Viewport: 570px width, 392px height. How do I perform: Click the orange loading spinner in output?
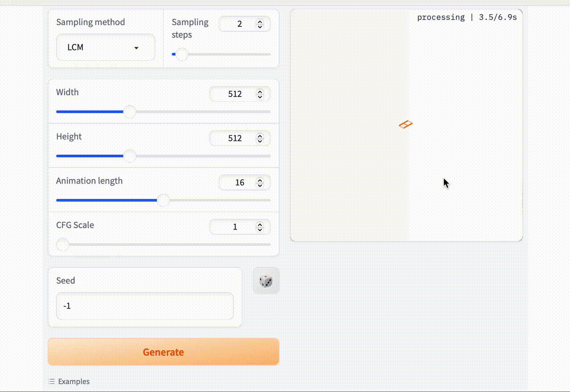pyautogui.click(x=406, y=124)
